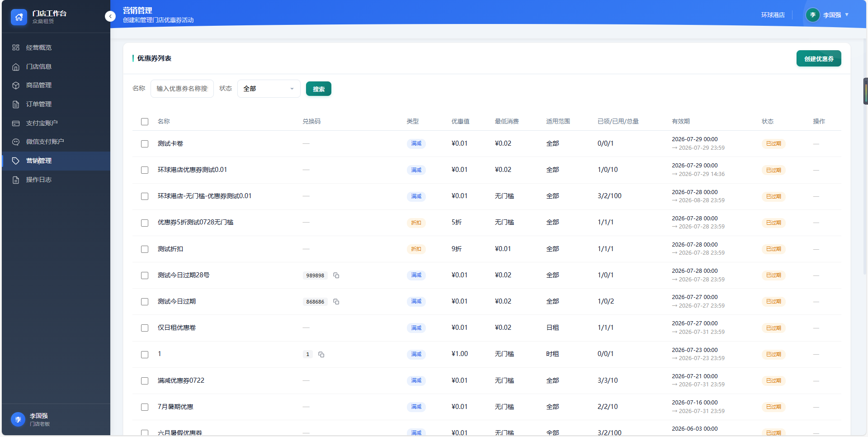Click the 折扣 type tag of 测试折扣
The height and width of the screenshot is (437, 868).
click(x=416, y=249)
